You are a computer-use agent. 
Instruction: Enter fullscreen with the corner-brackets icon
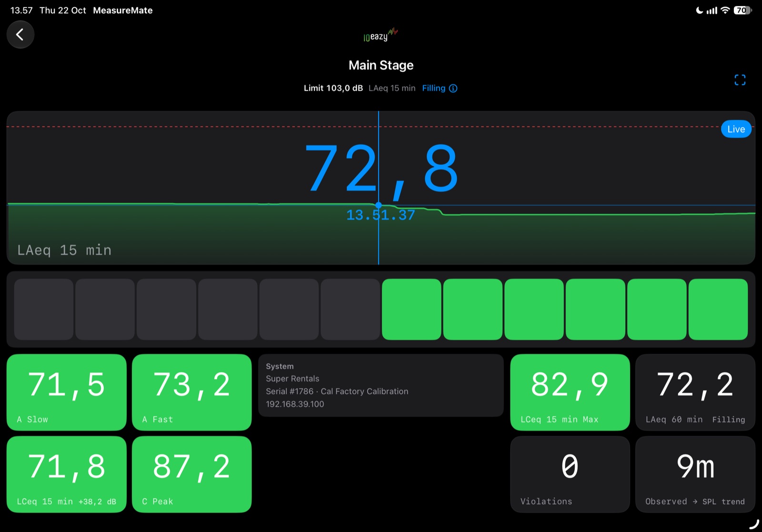740,80
